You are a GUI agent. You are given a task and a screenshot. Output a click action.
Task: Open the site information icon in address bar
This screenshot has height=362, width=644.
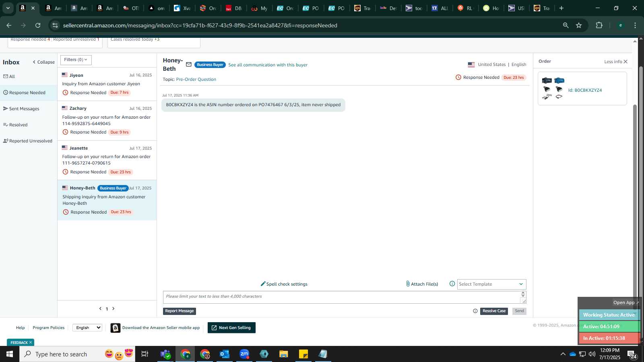[55, 25]
